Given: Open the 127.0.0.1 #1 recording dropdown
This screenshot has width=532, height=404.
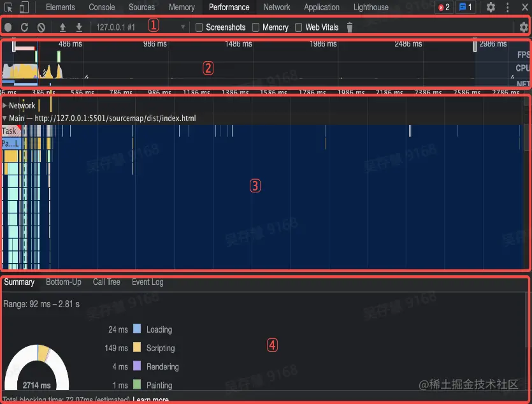Looking at the screenshot, I should coord(140,27).
